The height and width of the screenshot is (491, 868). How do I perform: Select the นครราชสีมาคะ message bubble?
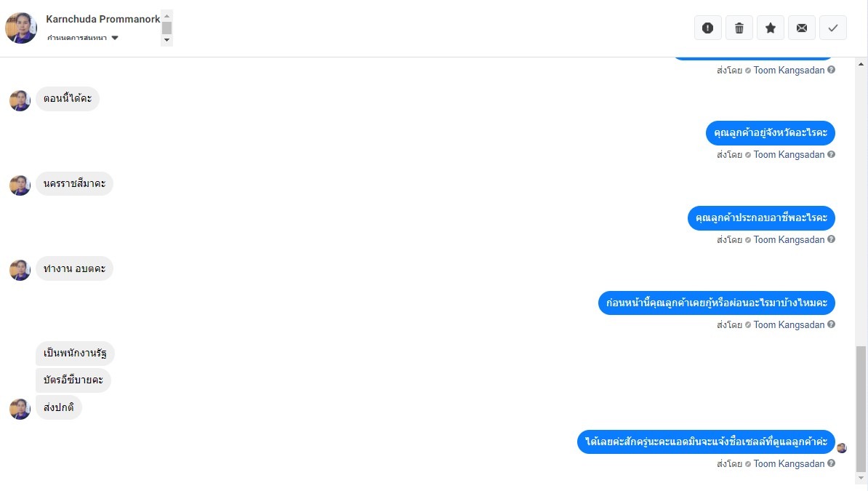74,183
